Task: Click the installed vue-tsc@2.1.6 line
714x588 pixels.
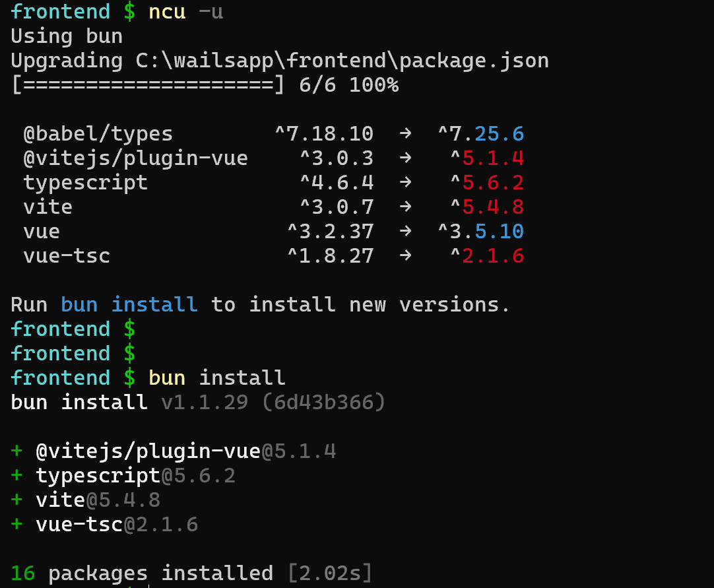Action: [117, 525]
